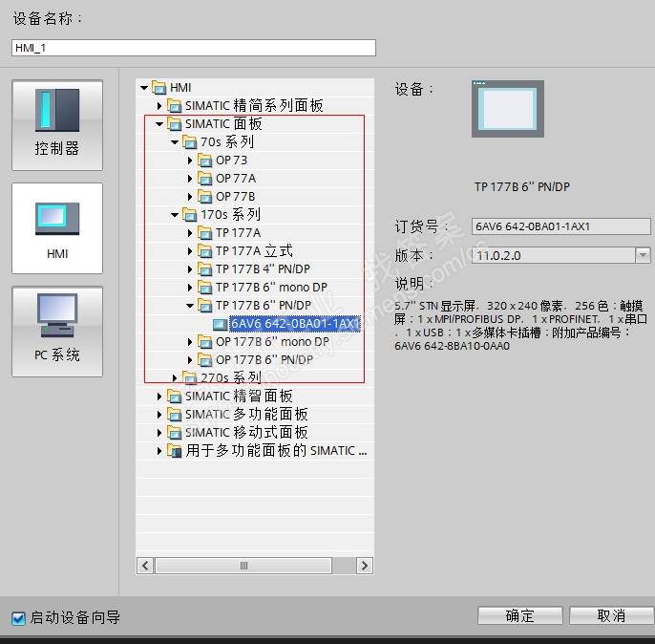
Task: Click the SIMATIC 面板 folder icon
Action: click(174, 123)
